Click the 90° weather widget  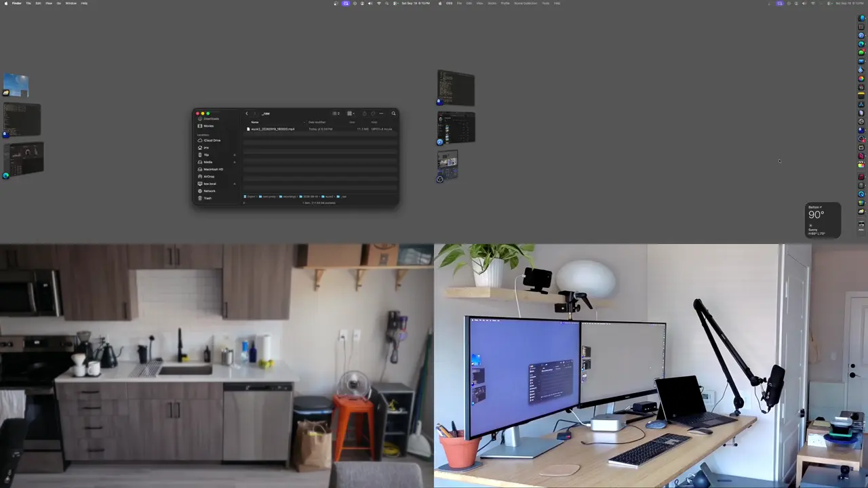(x=823, y=220)
